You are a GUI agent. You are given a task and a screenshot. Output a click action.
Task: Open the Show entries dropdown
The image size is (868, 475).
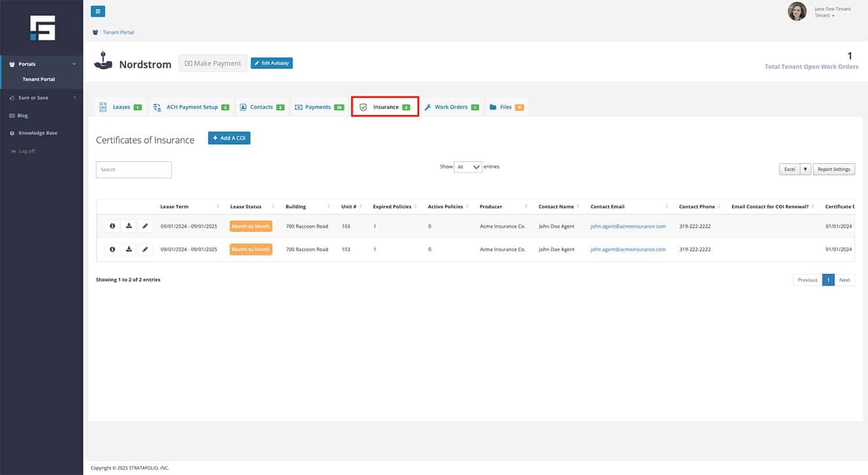468,167
